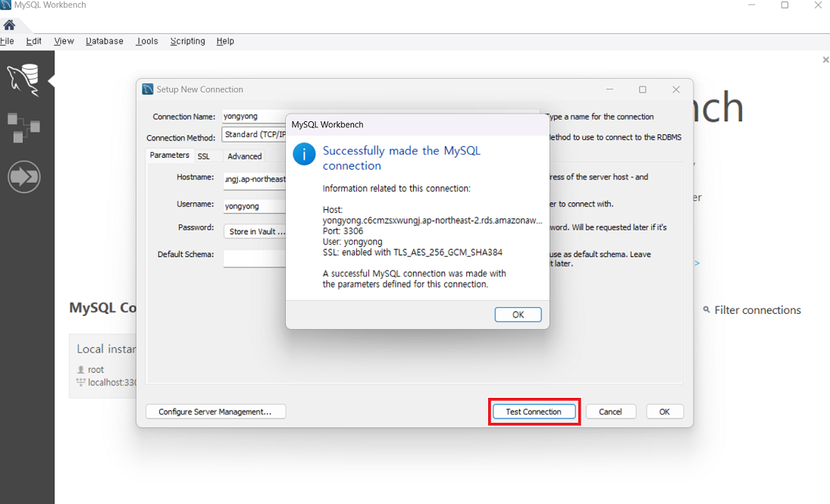Minimize the Setup New Connection window
The width and height of the screenshot is (830, 504).
[609, 89]
